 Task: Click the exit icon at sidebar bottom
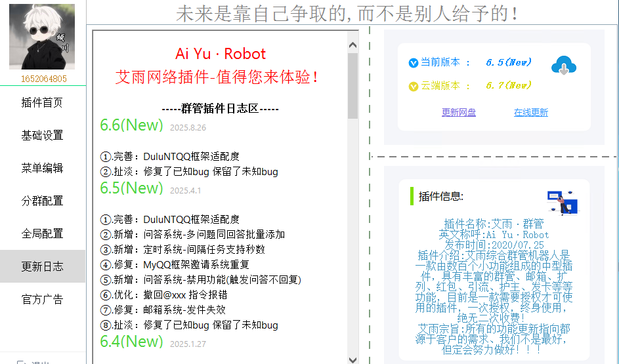tap(21, 361)
